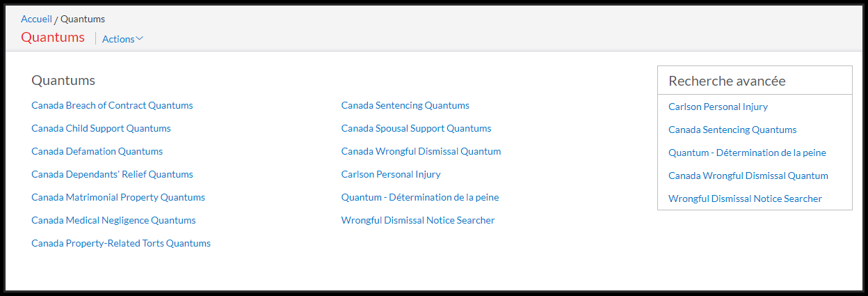Select Canada Medical Negligence Quantums
Screen dimensions: 868x296
pyautogui.click(x=113, y=221)
